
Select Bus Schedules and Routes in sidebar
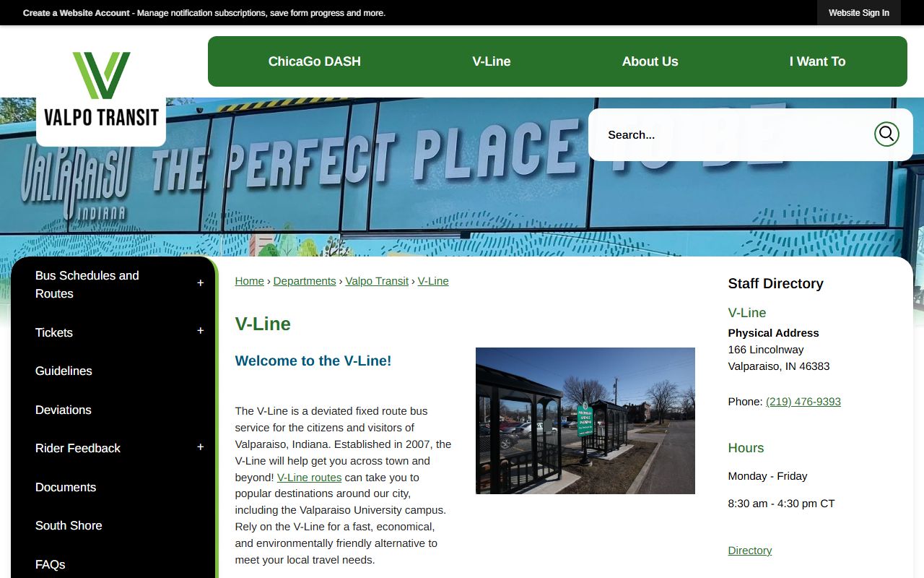(87, 285)
